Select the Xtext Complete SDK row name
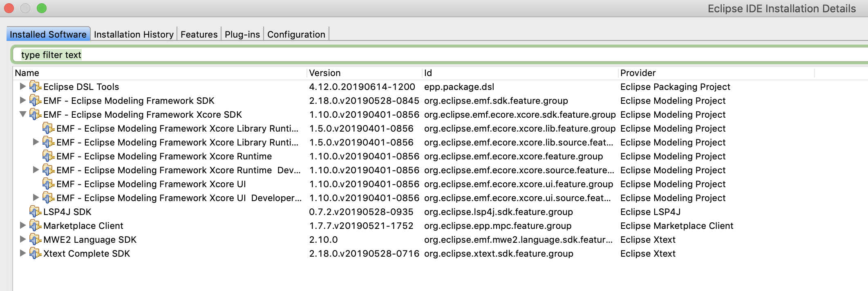868x291 pixels. (87, 253)
